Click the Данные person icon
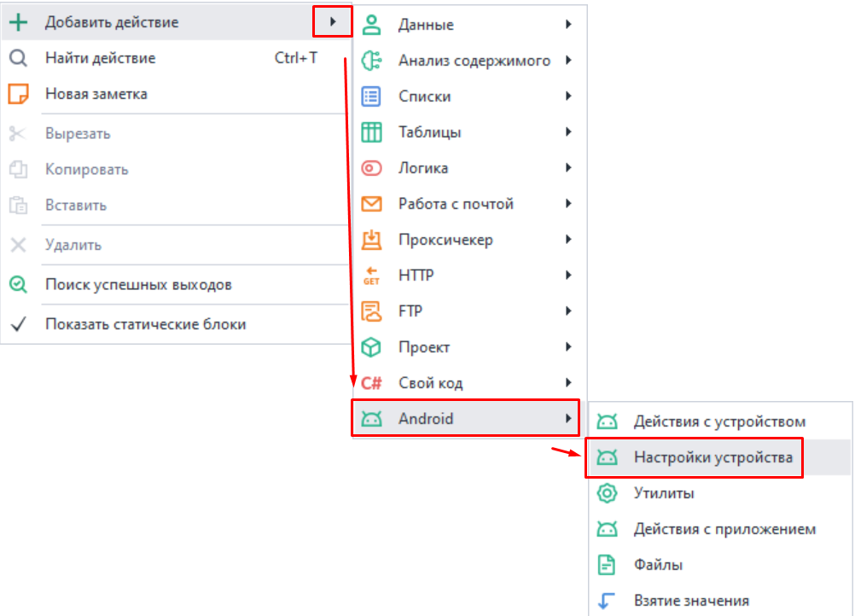Screen dimensions: 855x616 click(x=371, y=25)
